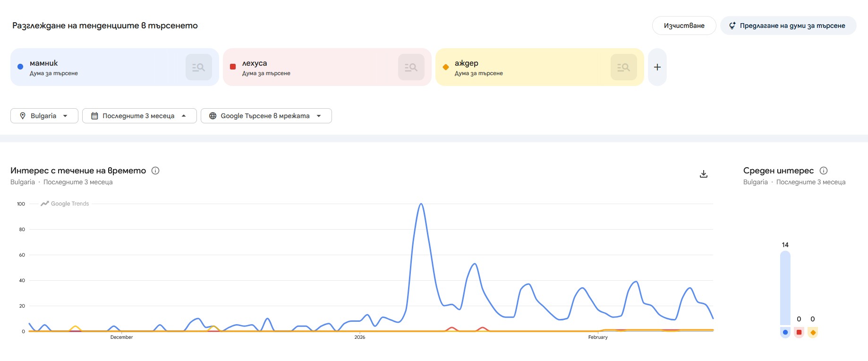Collapse the Последните 3 месеца time dropdown
The height and width of the screenshot is (361, 868).
coord(139,115)
